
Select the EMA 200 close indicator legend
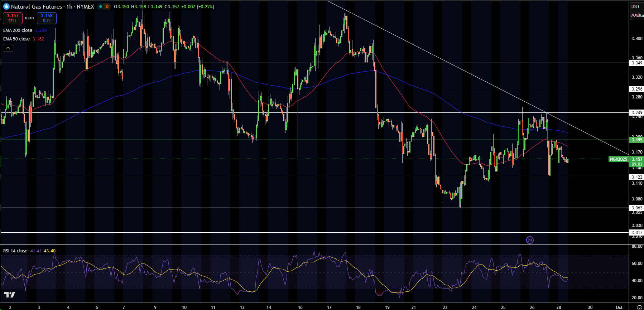coord(18,30)
